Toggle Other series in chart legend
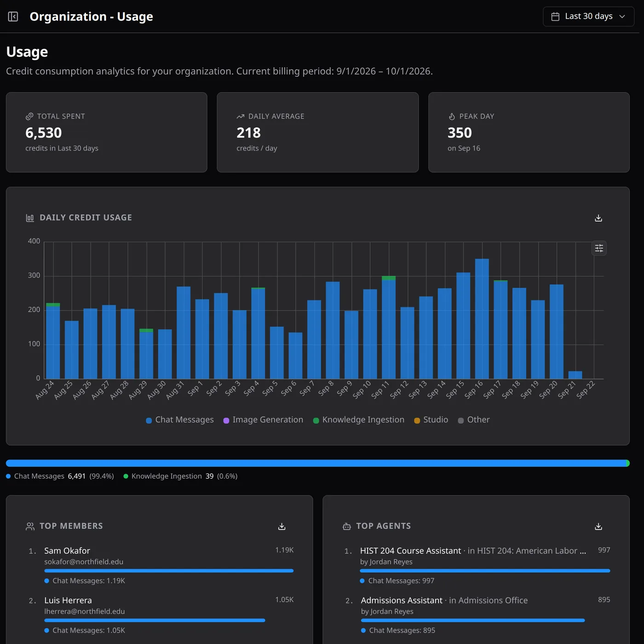This screenshot has width=644, height=644. pyautogui.click(x=474, y=420)
